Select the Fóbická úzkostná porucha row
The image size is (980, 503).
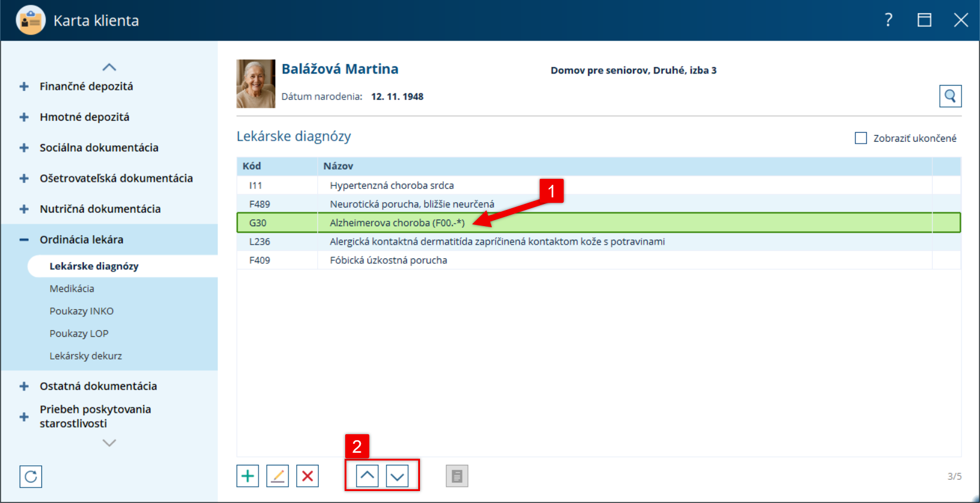pyautogui.click(x=599, y=260)
